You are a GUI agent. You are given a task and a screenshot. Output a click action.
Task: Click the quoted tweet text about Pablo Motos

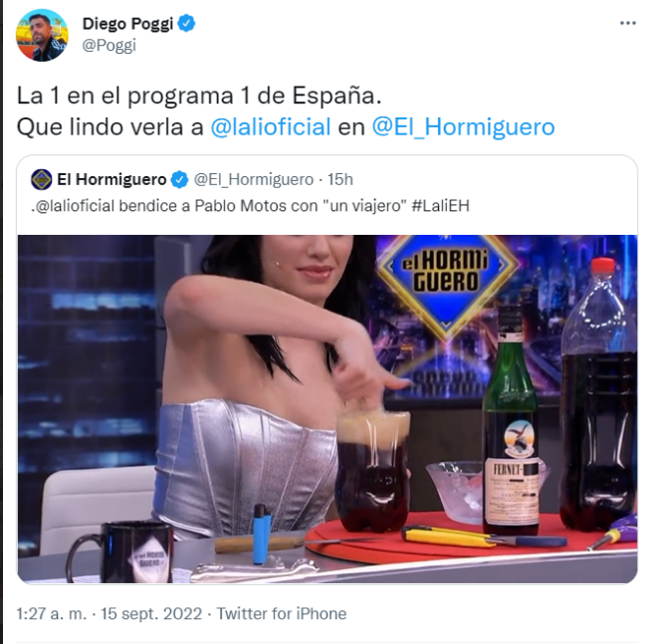pyautogui.click(x=250, y=206)
